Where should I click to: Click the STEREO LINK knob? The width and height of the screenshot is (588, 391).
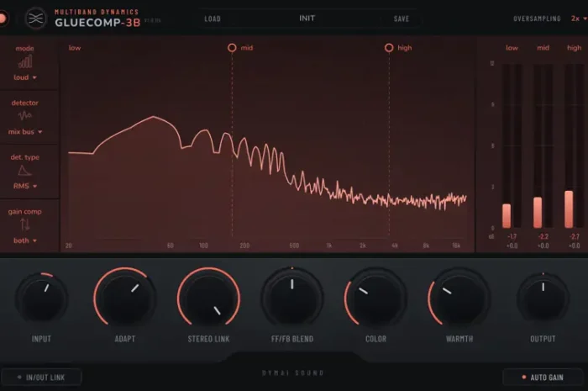(208, 298)
